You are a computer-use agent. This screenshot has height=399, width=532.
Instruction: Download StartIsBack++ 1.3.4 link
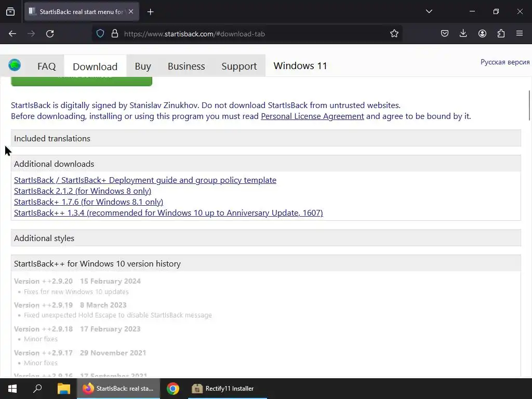(x=168, y=212)
